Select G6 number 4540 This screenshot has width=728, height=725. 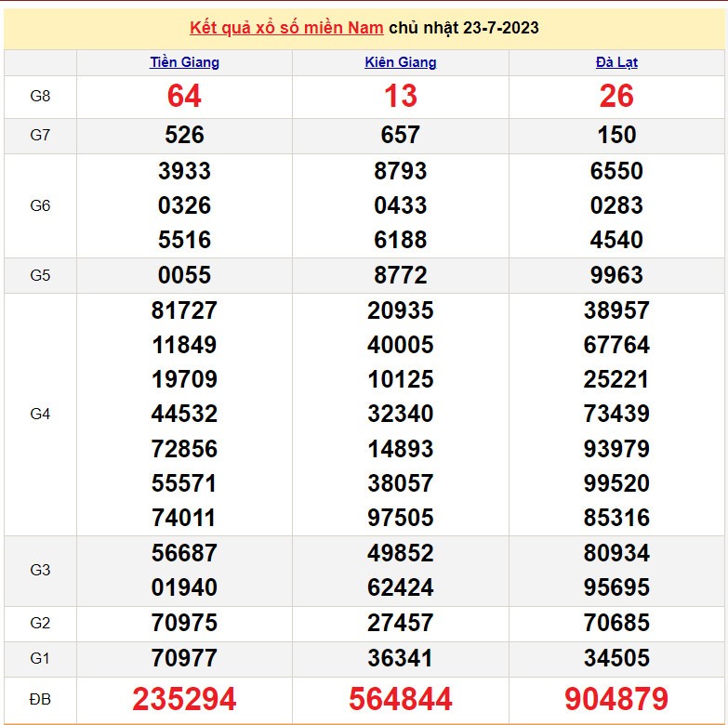tap(616, 240)
